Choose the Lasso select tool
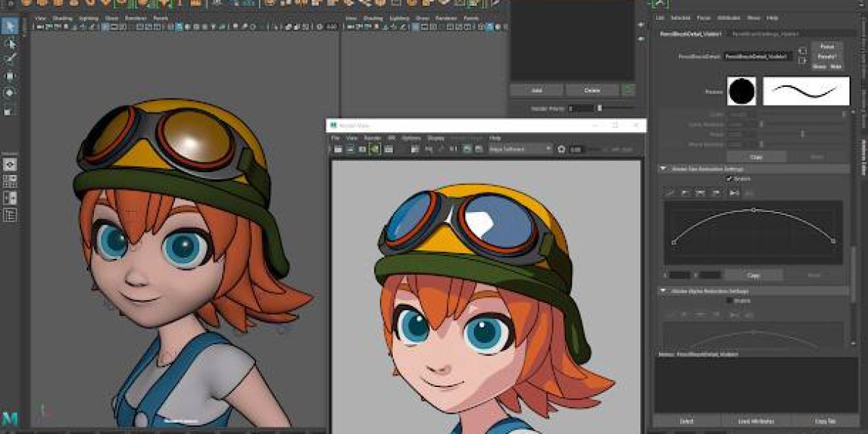The height and width of the screenshot is (434, 868). point(10,43)
